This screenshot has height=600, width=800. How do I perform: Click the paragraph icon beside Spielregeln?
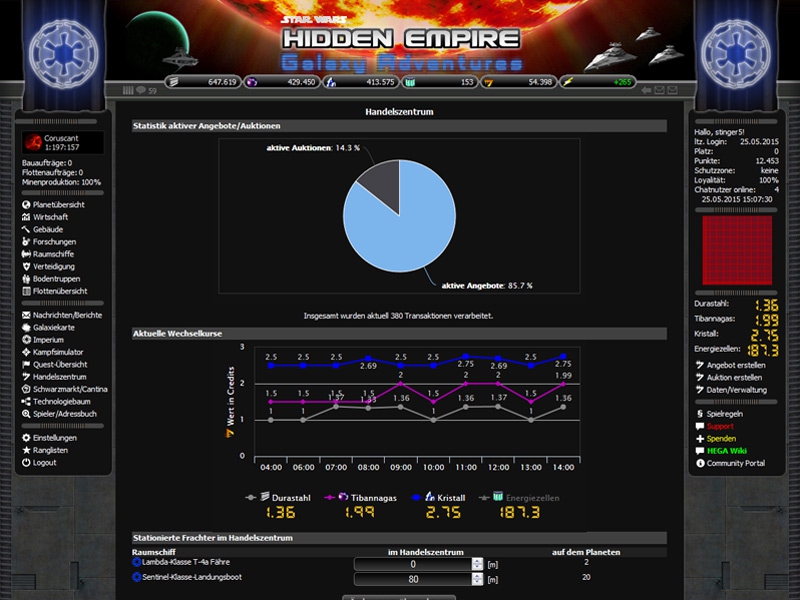pos(700,414)
